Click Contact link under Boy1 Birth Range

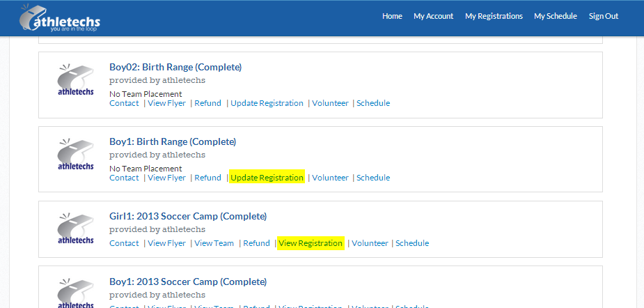[124, 178]
